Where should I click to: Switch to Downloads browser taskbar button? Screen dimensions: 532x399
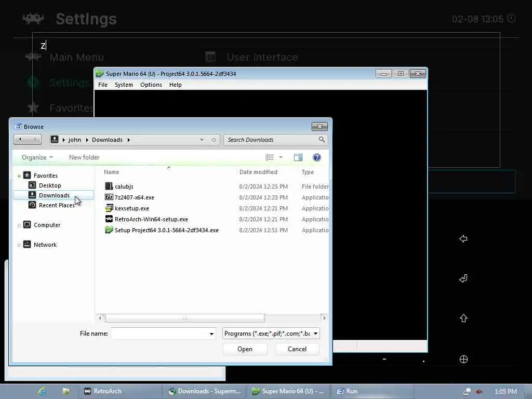tap(204, 391)
